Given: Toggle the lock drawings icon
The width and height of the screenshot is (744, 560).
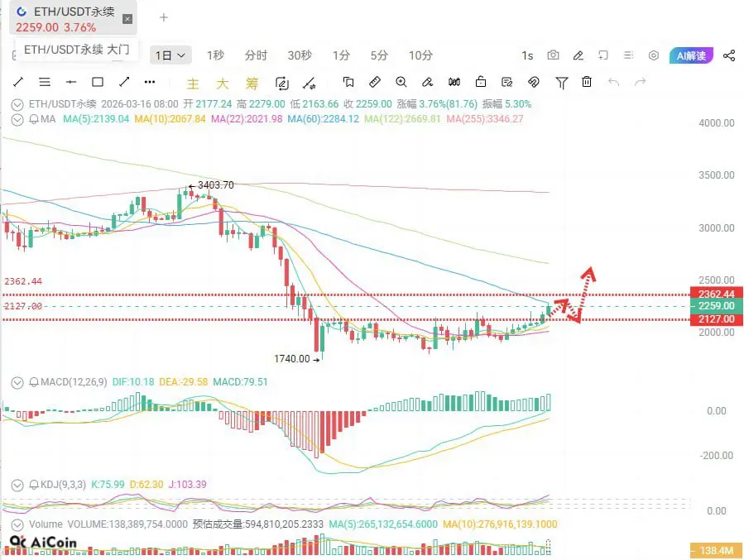Looking at the screenshot, I should pyautogui.click(x=481, y=82).
